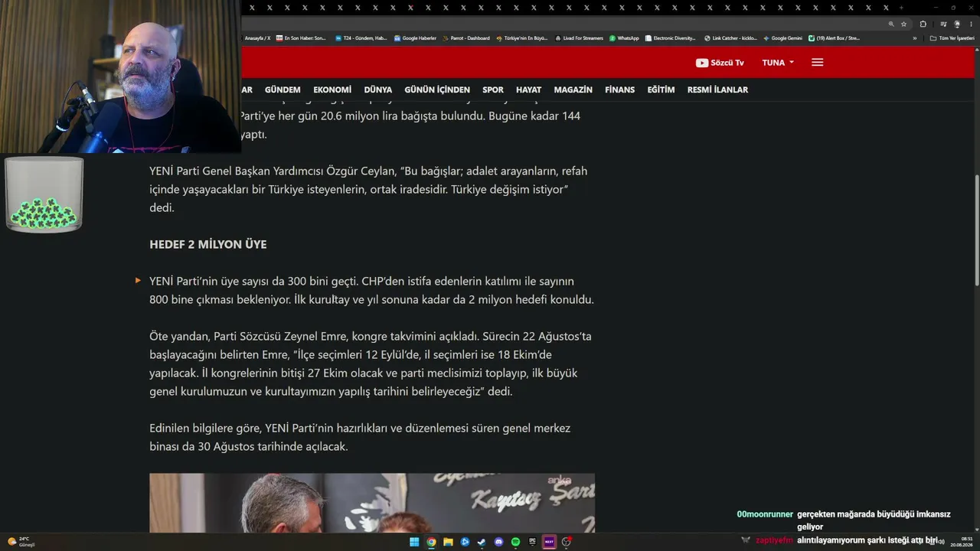The width and height of the screenshot is (980, 551).
Task: Click the browser vertical scrollbar thumb
Action: 976,230
